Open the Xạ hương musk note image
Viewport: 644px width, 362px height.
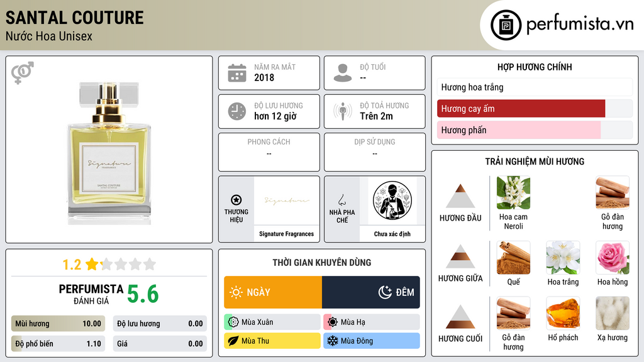[613, 314]
